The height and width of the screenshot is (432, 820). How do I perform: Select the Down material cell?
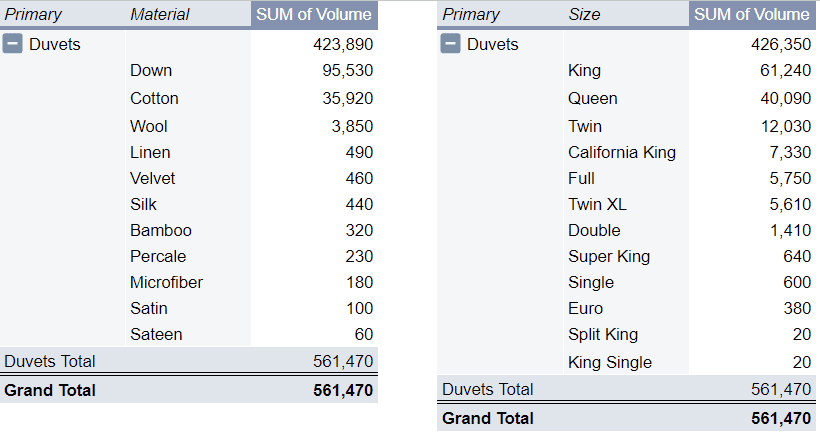pos(151,70)
